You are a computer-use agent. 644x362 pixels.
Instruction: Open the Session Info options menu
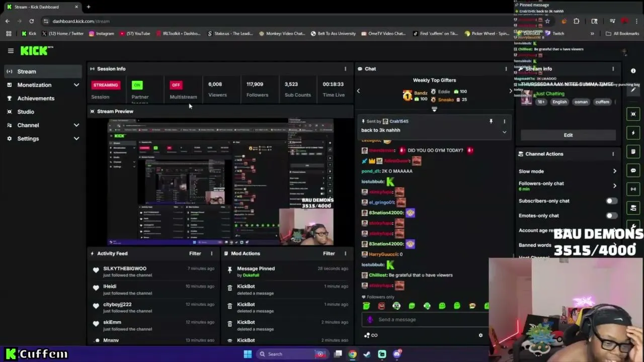345,69
